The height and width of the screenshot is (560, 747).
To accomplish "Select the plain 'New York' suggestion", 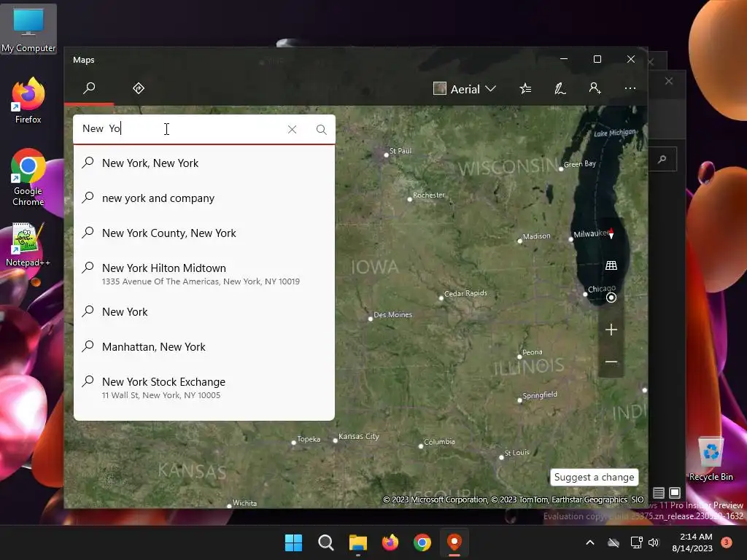I will 204,312.
